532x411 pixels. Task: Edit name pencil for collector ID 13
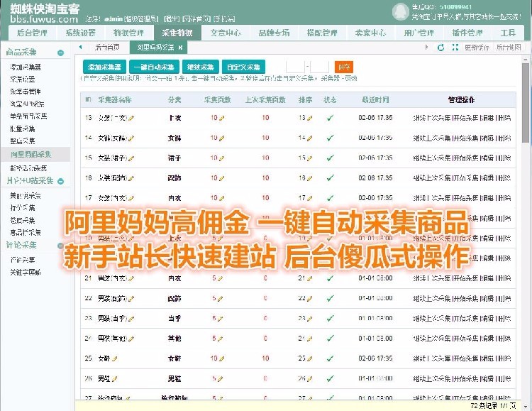point(131,119)
